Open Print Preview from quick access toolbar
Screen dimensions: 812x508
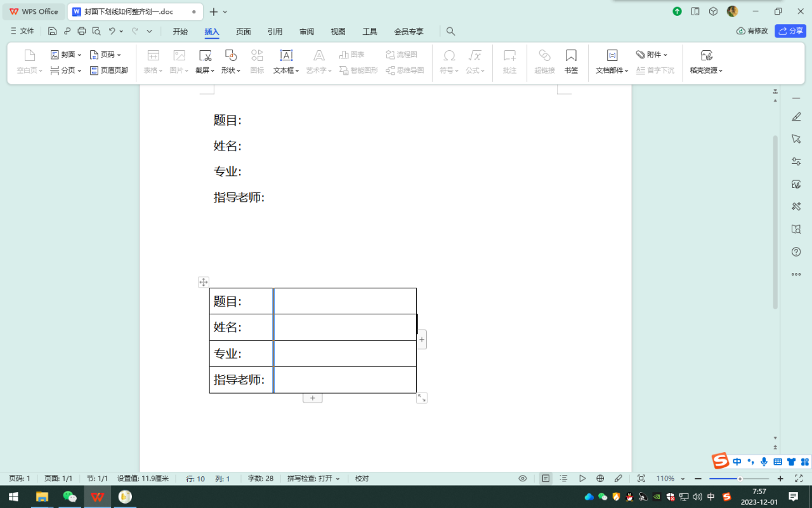96,31
